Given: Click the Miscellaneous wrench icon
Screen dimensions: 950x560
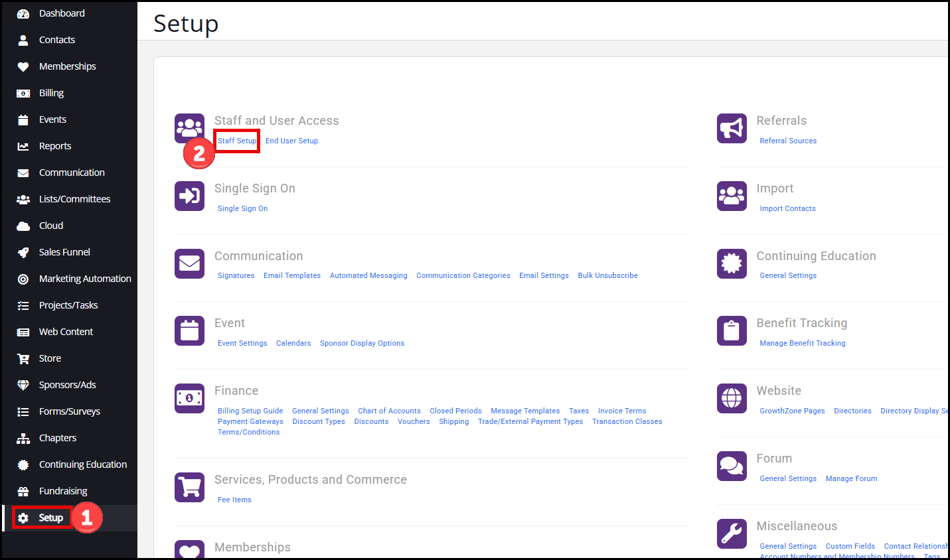Looking at the screenshot, I should (732, 533).
